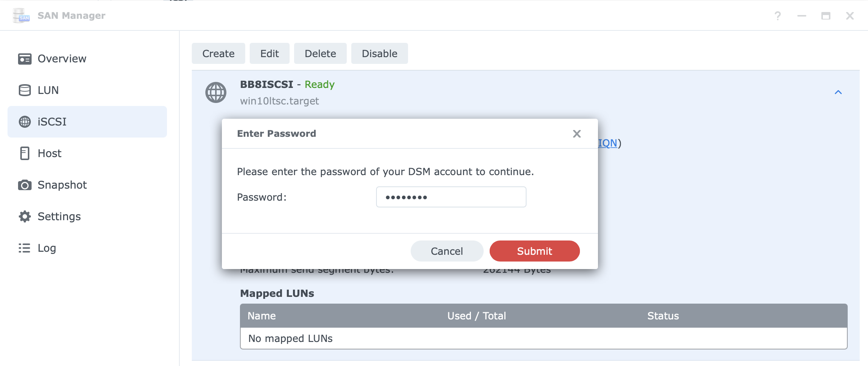The width and height of the screenshot is (868, 366).
Task: Click the Log list icon
Action: click(x=24, y=248)
